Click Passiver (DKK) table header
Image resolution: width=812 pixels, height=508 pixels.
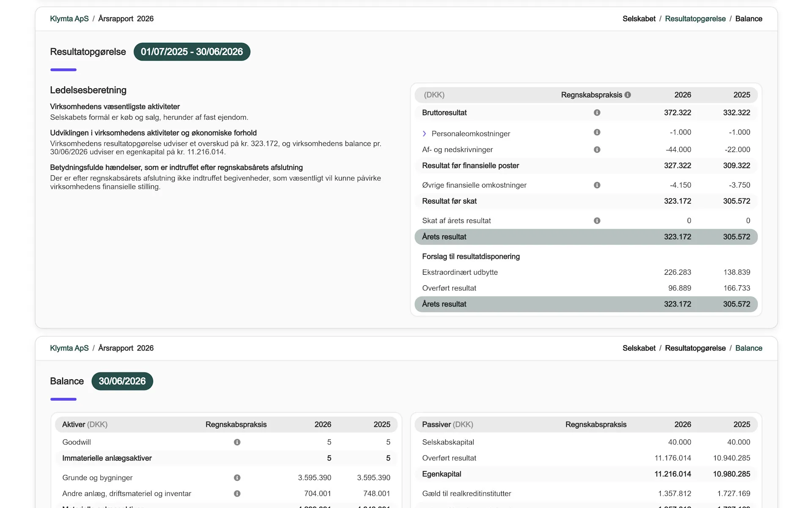click(x=447, y=425)
